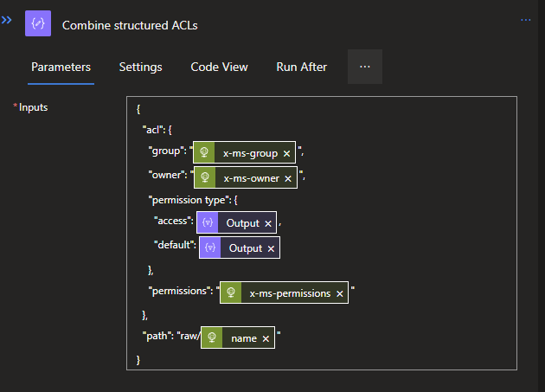The height and width of the screenshot is (392, 545).
Task: Click the access Output filter icon
Action: 208,223
